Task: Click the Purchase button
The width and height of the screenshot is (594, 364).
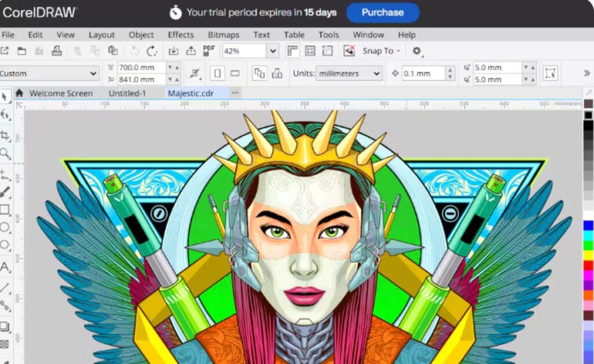Action: tap(383, 13)
